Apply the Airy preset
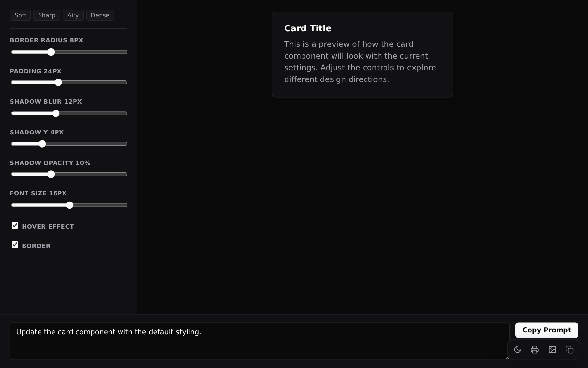This screenshot has height=368, width=588. tap(73, 15)
